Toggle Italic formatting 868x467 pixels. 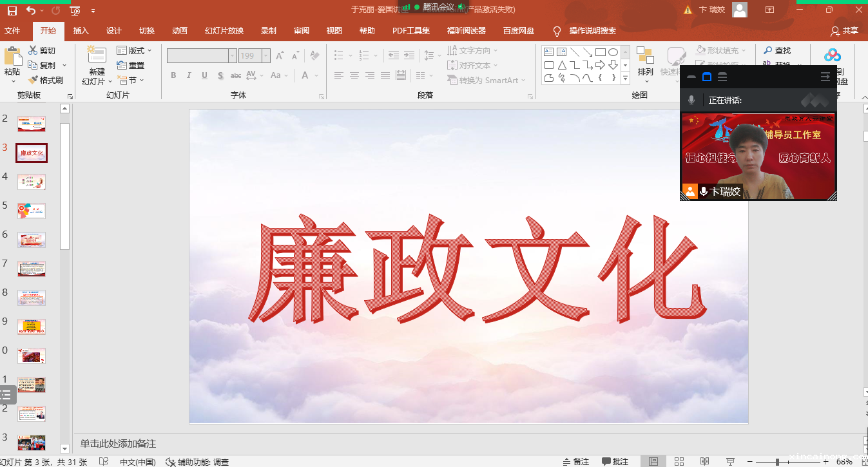pyautogui.click(x=189, y=75)
